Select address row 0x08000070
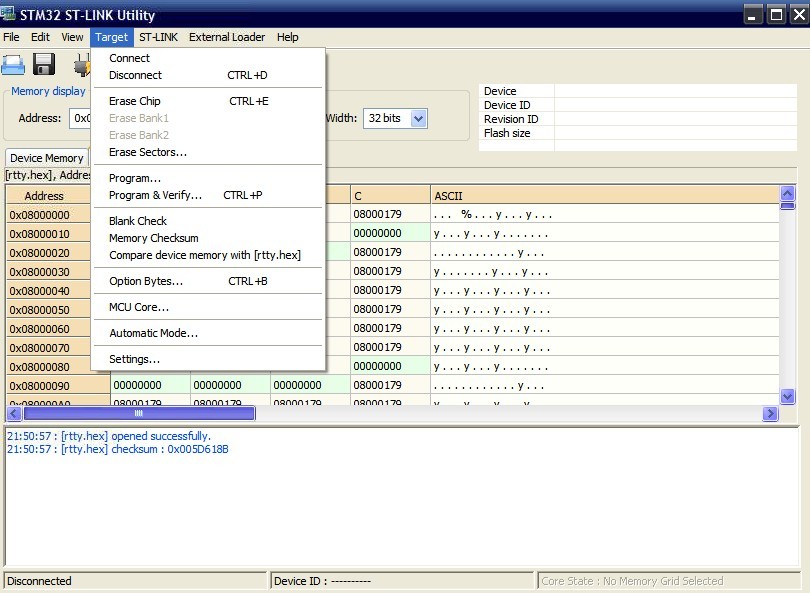The width and height of the screenshot is (810, 593). [49, 348]
